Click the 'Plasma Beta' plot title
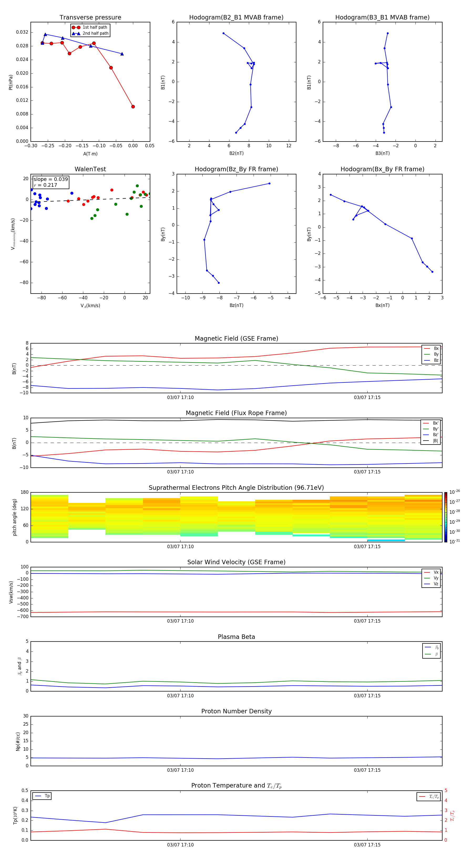Screen dimensions: 473x868 coord(236,637)
